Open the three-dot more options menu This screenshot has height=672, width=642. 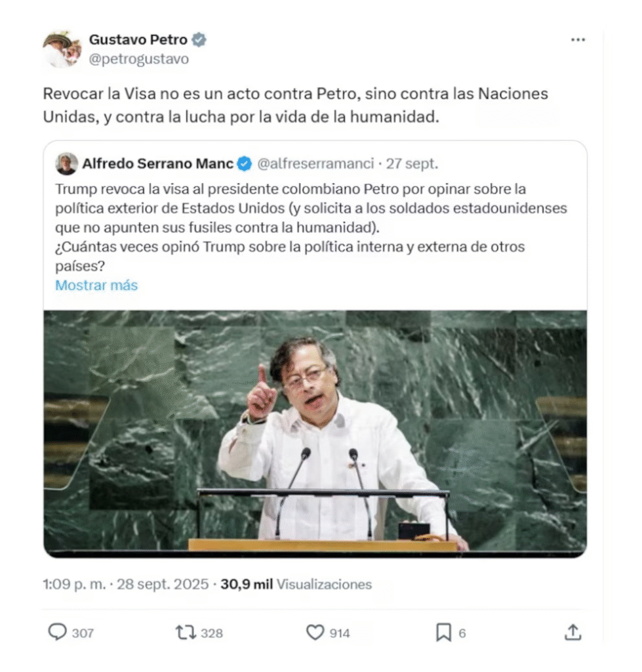click(578, 40)
